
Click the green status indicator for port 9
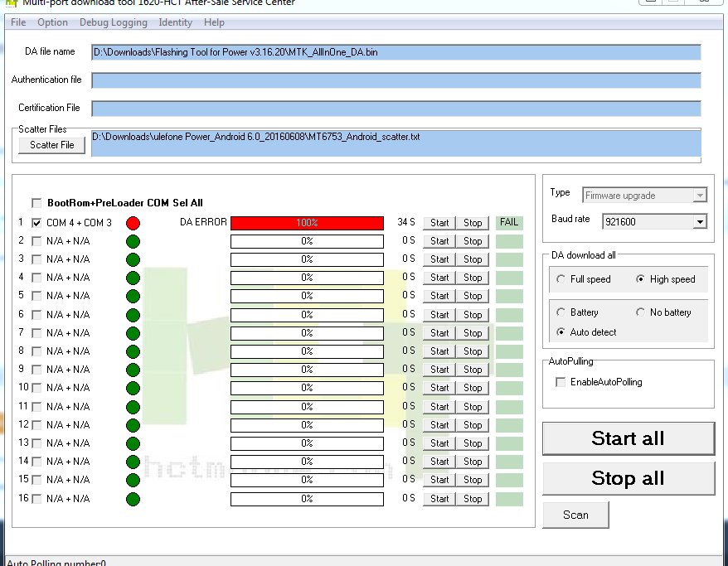[133, 370]
